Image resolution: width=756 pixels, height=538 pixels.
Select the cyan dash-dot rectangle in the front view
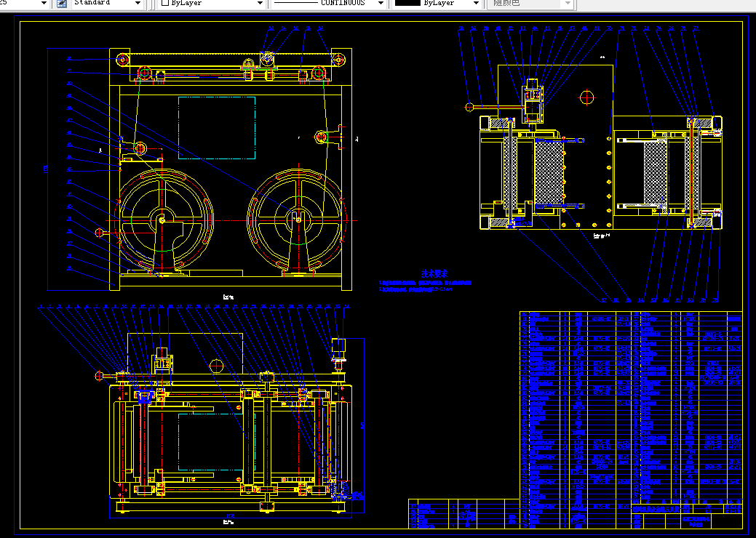point(217,128)
